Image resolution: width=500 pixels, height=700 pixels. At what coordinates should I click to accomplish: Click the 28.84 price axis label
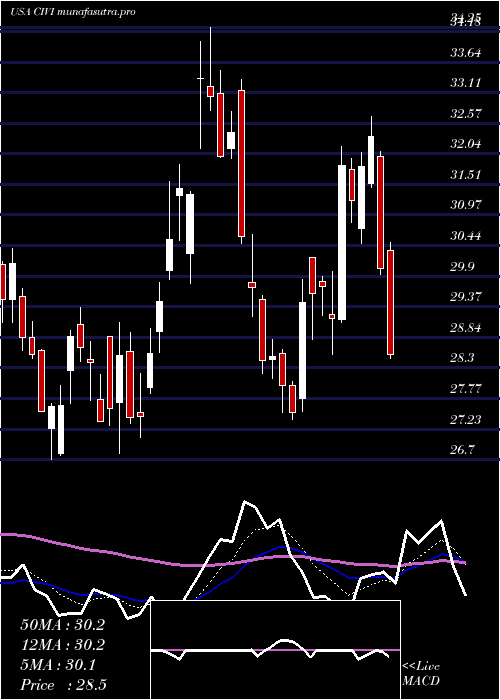click(466, 328)
